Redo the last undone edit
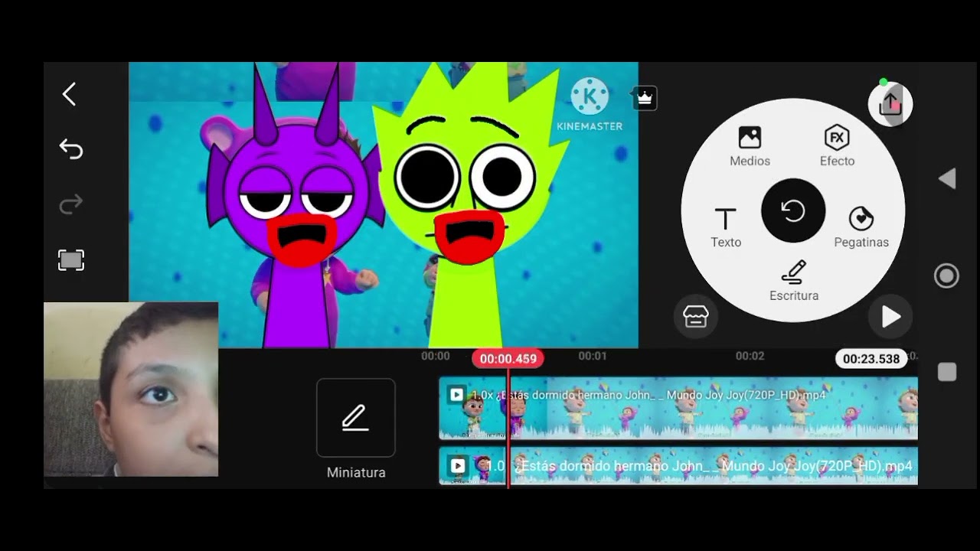Screen dimensions: 980x551 (x=70, y=204)
